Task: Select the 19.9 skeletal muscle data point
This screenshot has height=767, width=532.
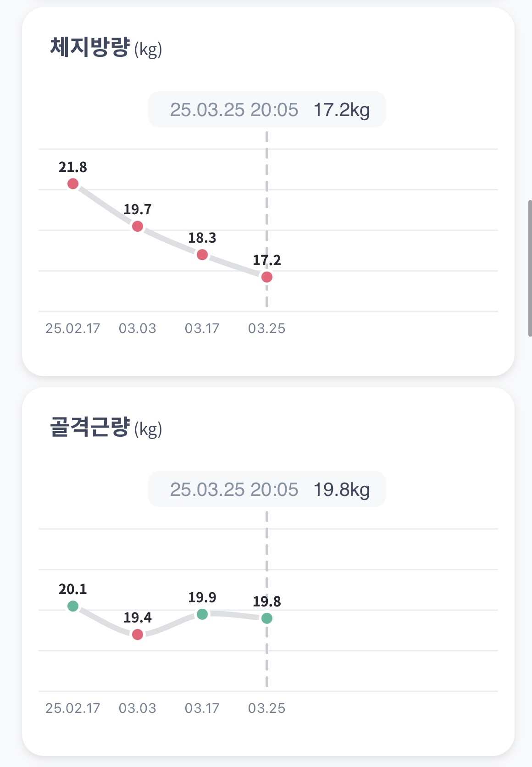Action: click(202, 614)
